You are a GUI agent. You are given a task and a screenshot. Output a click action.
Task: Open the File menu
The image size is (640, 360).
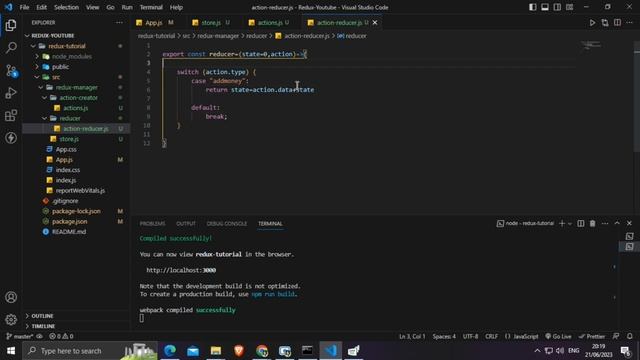click(x=24, y=7)
